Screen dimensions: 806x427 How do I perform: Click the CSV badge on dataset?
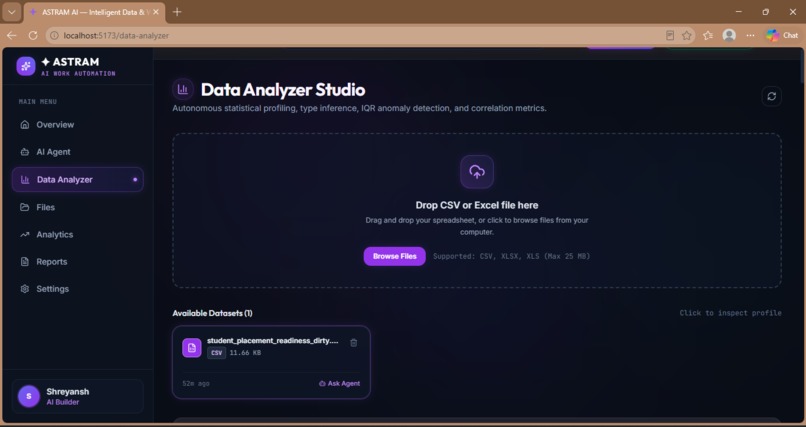tap(216, 353)
